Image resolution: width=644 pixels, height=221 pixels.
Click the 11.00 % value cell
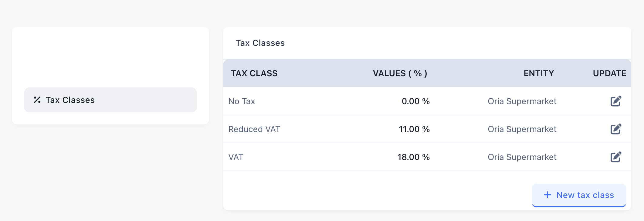pos(414,129)
